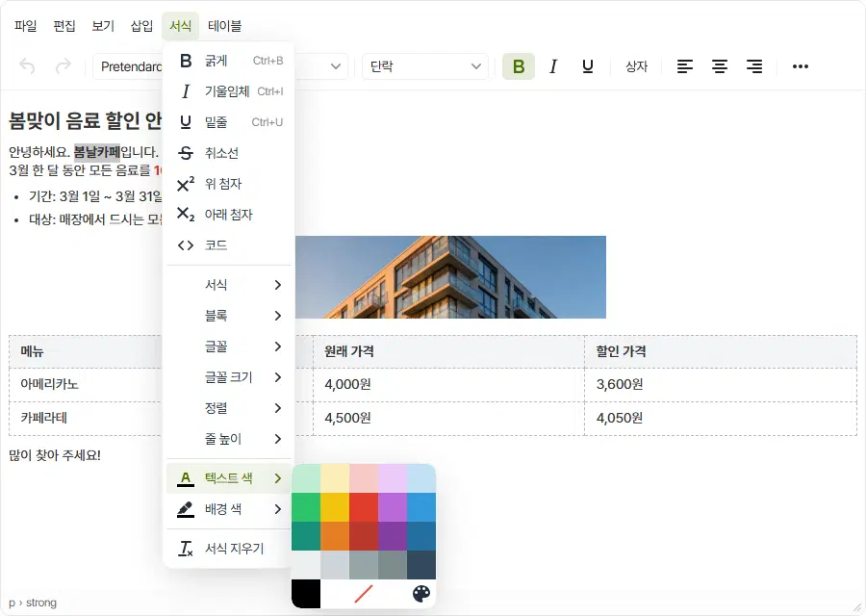
Task: Click the 텍스트 색 text color icon
Action: [x=186, y=478]
